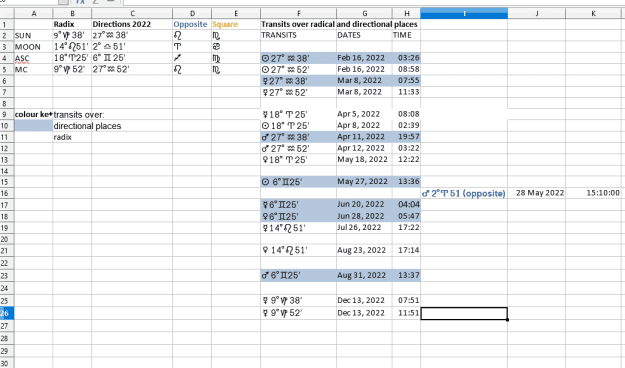Click the blue colour key swatch cell
The image size is (625, 368).
tap(33, 126)
